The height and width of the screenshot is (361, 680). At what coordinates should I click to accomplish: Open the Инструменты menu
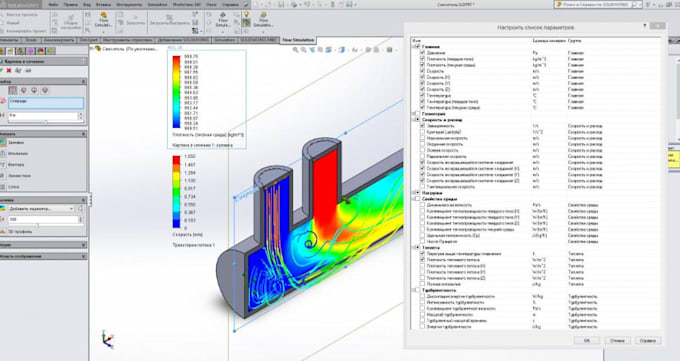coord(129,4)
